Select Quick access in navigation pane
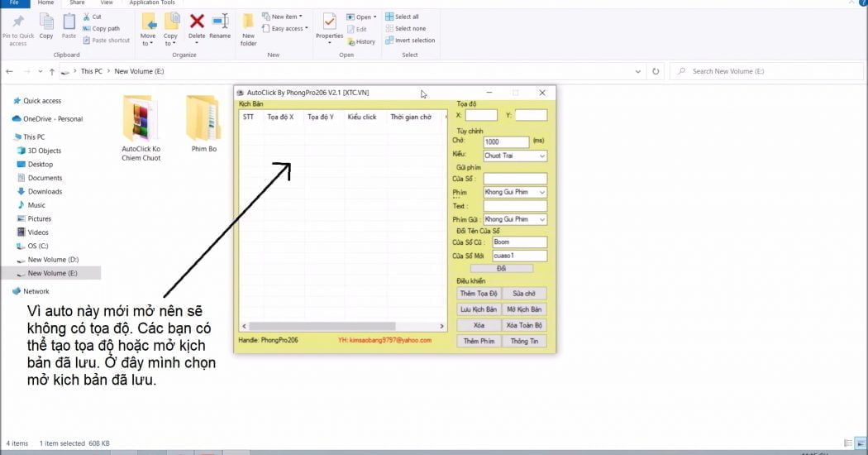Viewport: 868px width, 455px height. [42, 101]
